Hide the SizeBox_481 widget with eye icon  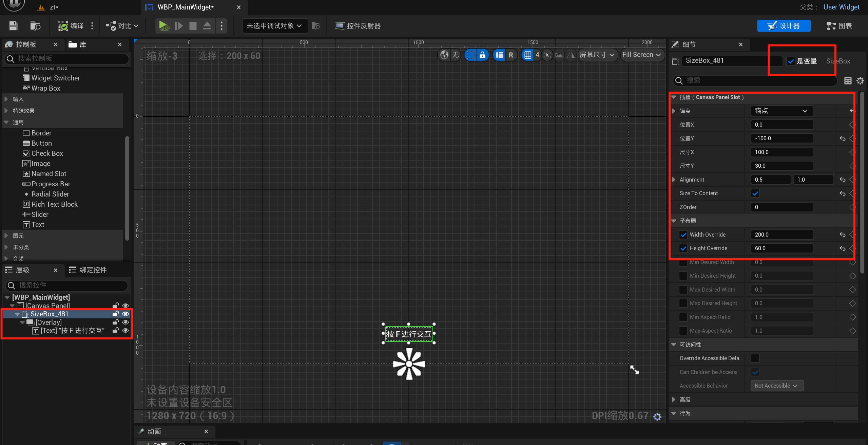[126, 314]
